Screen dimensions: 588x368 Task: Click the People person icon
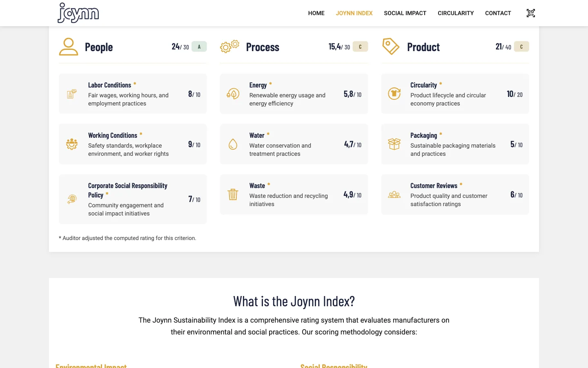point(69,47)
